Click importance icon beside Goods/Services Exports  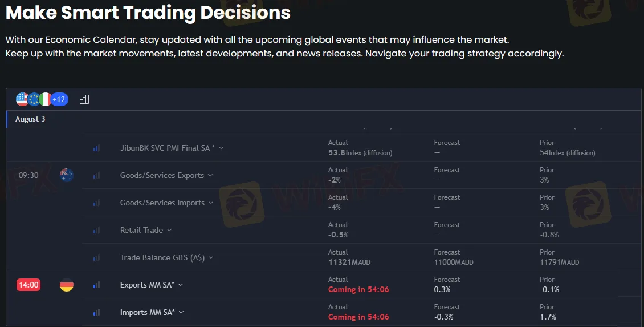96,175
